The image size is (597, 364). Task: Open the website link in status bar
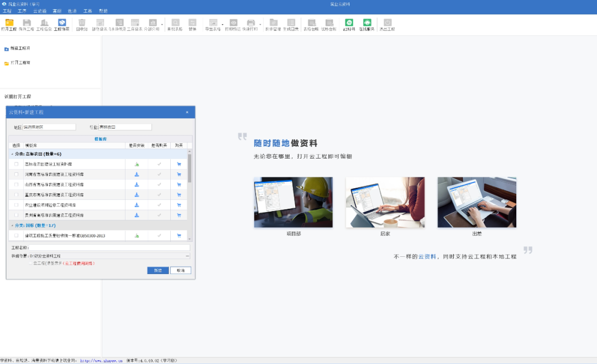(x=101, y=361)
